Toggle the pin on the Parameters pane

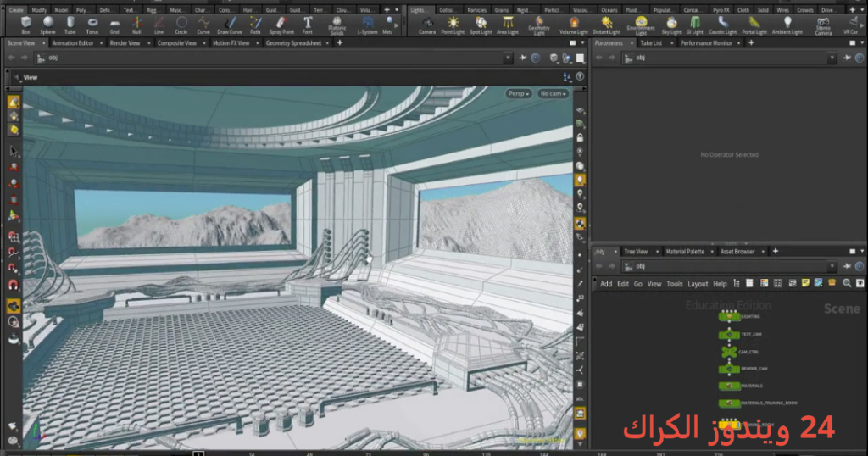coord(848,58)
